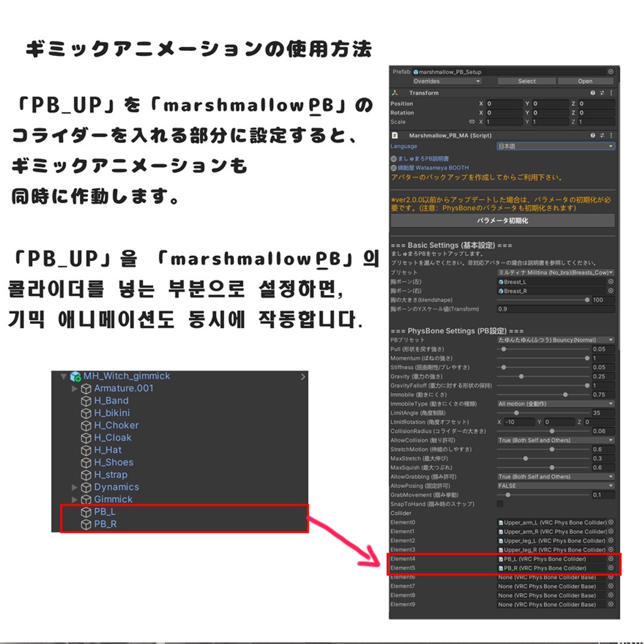Click Transform component icon in header

click(x=395, y=93)
